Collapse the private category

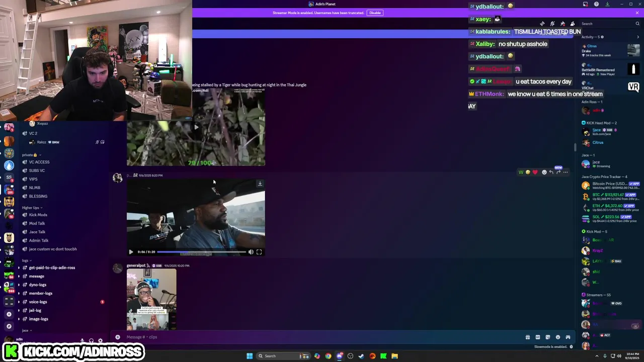31,155
